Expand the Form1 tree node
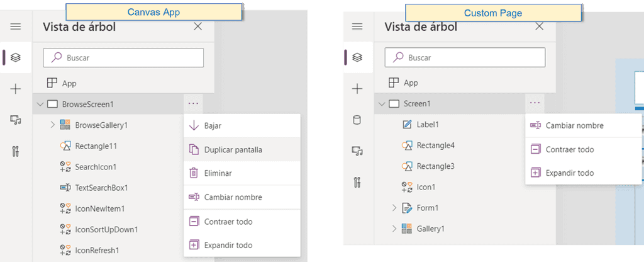The height and width of the screenshot is (262, 644). [x=394, y=207]
